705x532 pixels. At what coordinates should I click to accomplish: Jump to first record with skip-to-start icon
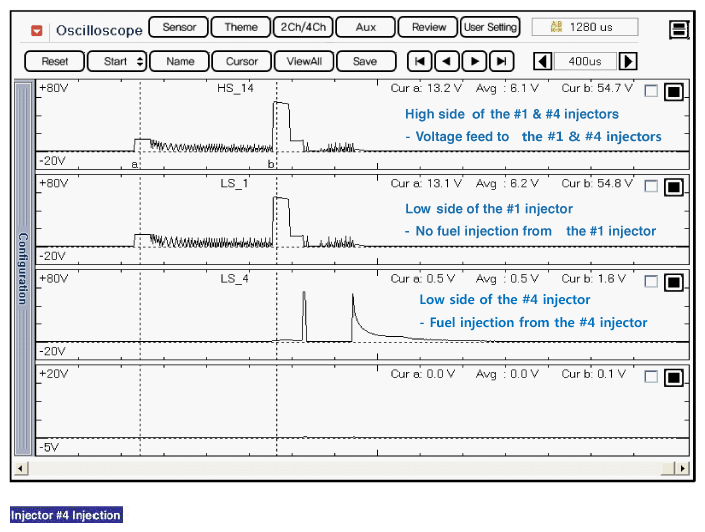(423, 61)
